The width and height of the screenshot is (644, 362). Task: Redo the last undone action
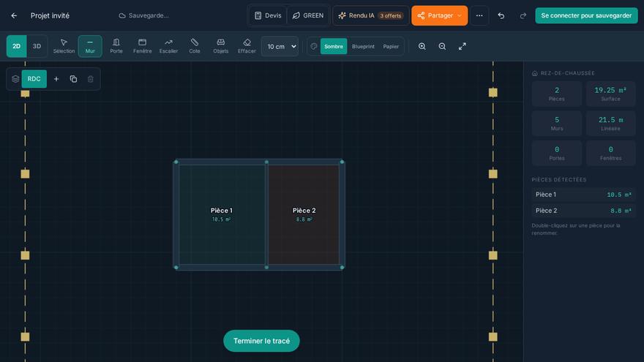(523, 15)
